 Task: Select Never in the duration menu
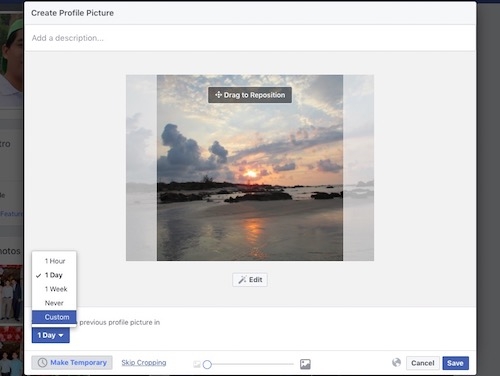[54, 303]
